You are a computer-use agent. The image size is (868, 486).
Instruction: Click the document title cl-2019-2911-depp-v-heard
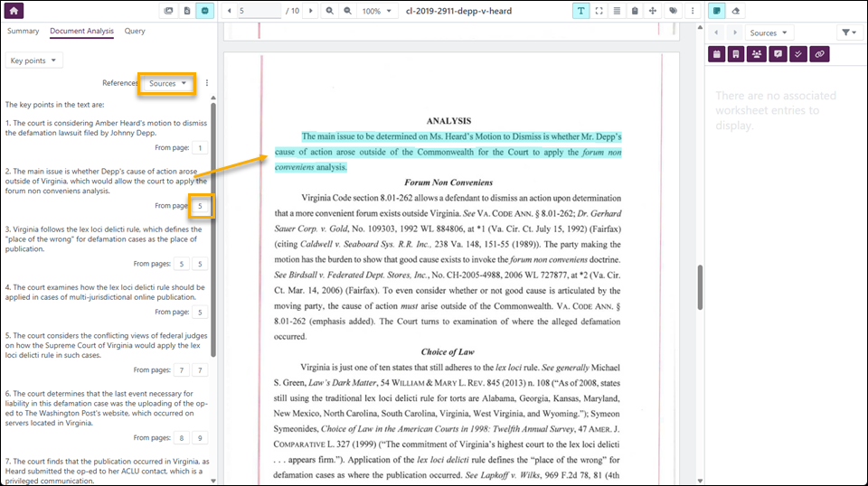[x=458, y=11]
